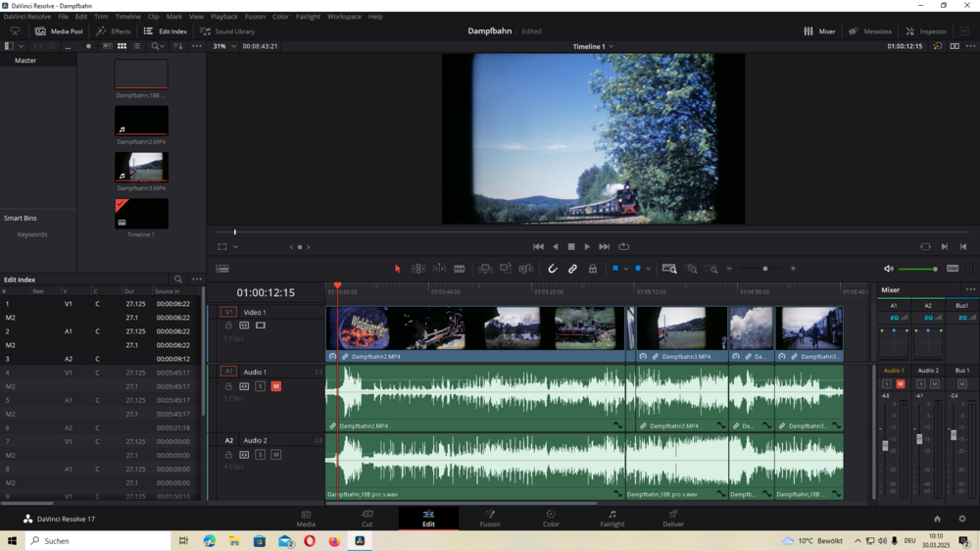The image size is (980, 551).
Task: Lock the Video 1 track
Action: [228, 326]
